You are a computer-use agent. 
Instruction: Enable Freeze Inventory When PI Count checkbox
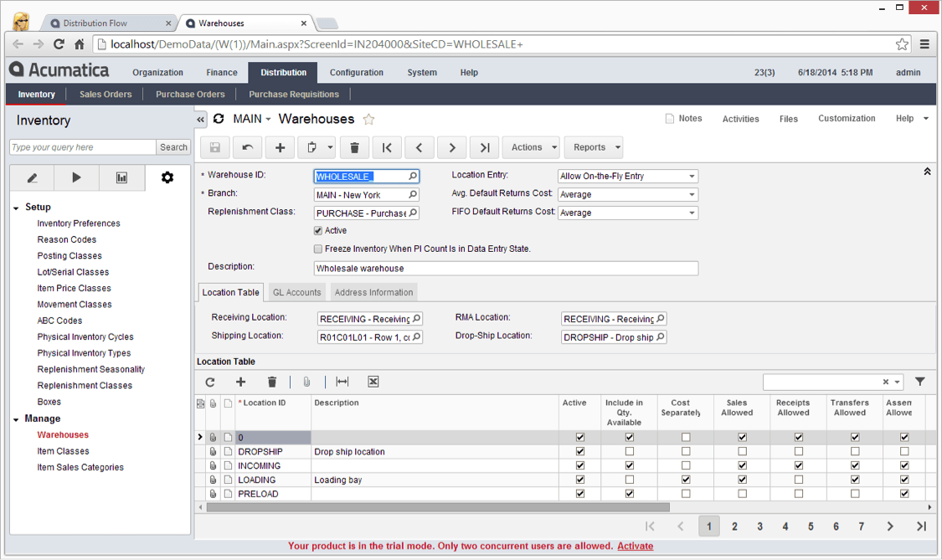point(318,249)
